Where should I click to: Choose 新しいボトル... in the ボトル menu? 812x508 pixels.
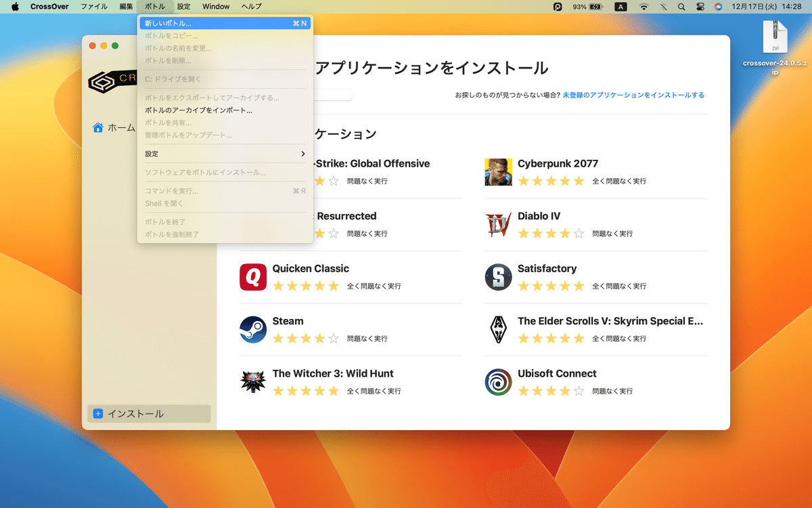point(225,23)
